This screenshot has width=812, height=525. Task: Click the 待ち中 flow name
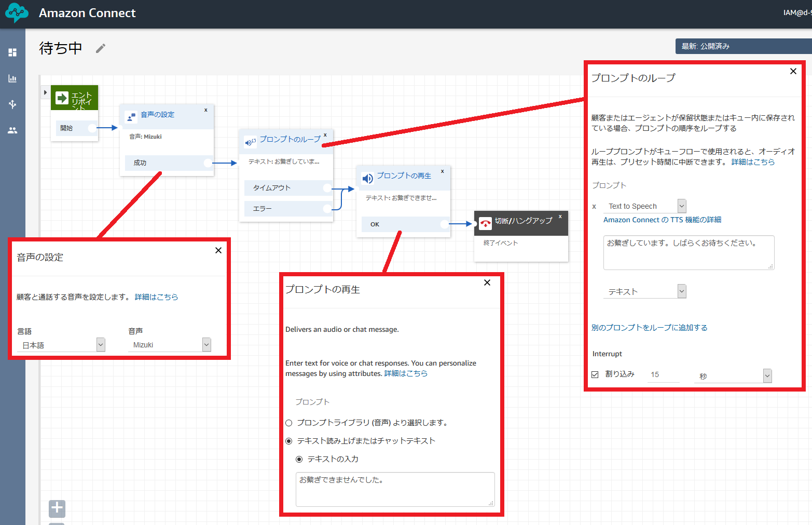pyautogui.click(x=61, y=48)
